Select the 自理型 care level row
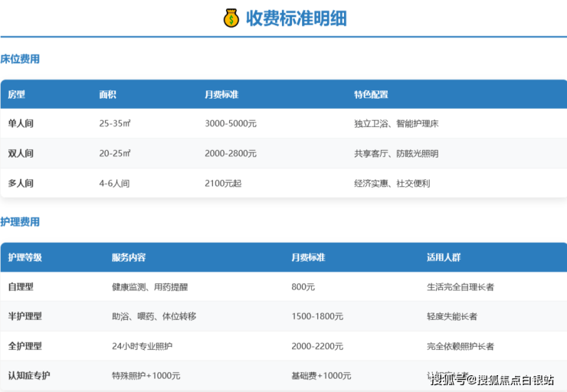This screenshot has width=567, height=392. (21, 287)
